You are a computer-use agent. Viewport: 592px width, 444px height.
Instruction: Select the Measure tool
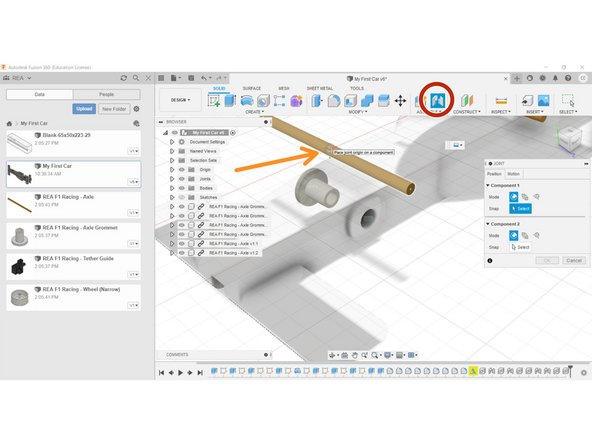coord(501,100)
